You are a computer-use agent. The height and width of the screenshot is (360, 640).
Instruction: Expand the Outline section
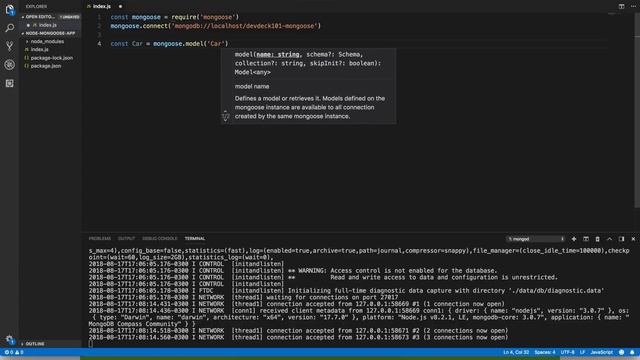pyautogui.click(x=34, y=344)
